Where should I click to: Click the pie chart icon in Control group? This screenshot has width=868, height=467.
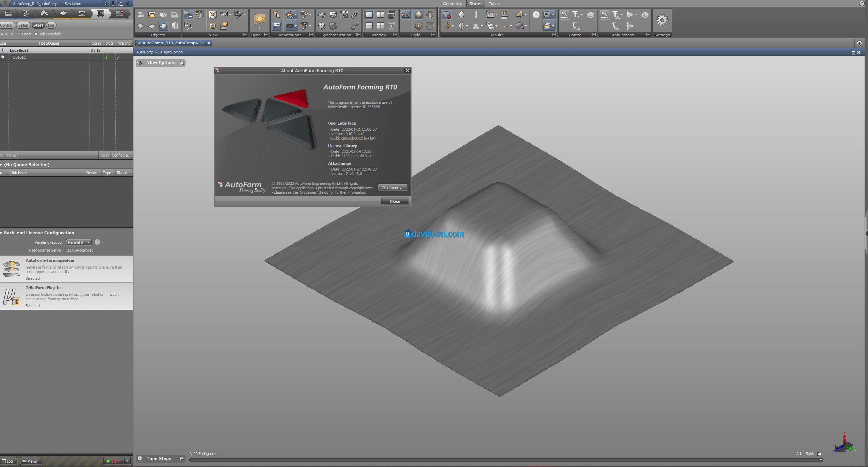(x=590, y=15)
